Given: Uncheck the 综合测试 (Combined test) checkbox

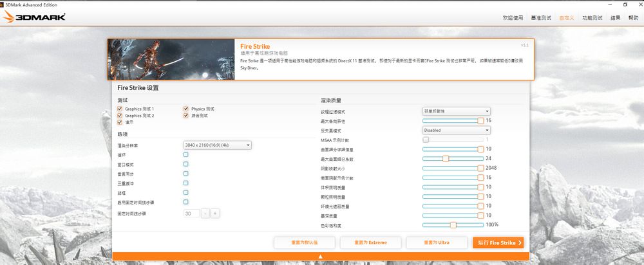Looking at the screenshot, I should tap(186, 116).
